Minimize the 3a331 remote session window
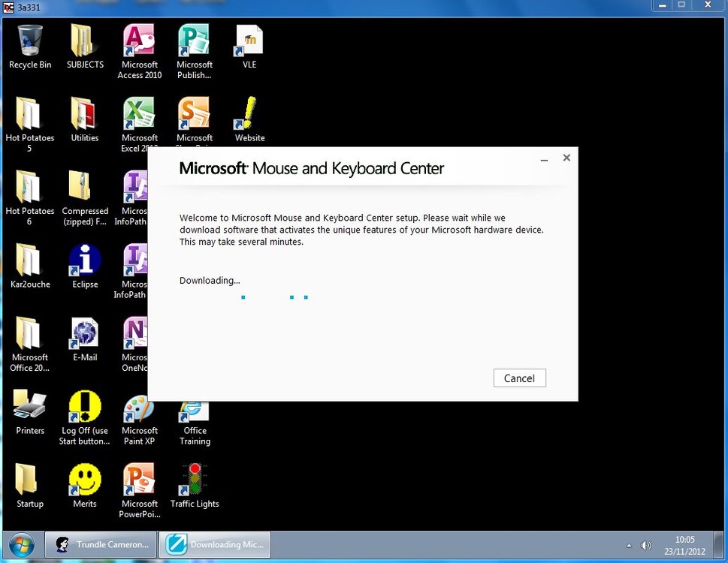 663,5
